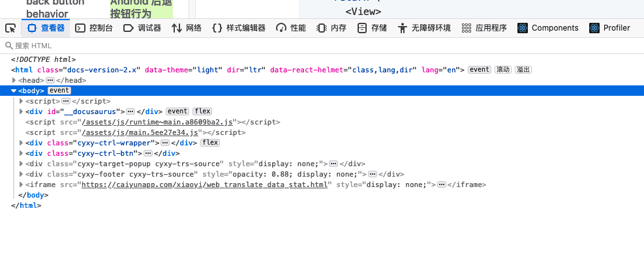This screenshot has width=644, height=277.
Task: Show event listeners on the body element
Action: (x=59, y=91)
